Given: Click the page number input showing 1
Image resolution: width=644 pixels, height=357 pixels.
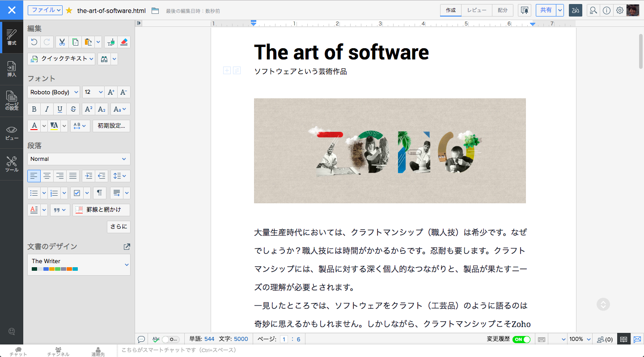Looking at the screenshot, I should (284, 339).
